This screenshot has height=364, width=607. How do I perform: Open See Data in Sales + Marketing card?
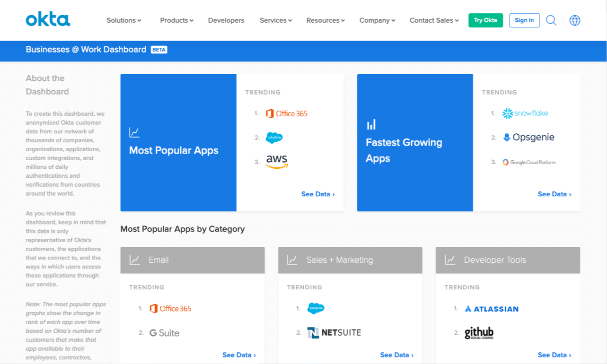(397, 355)
